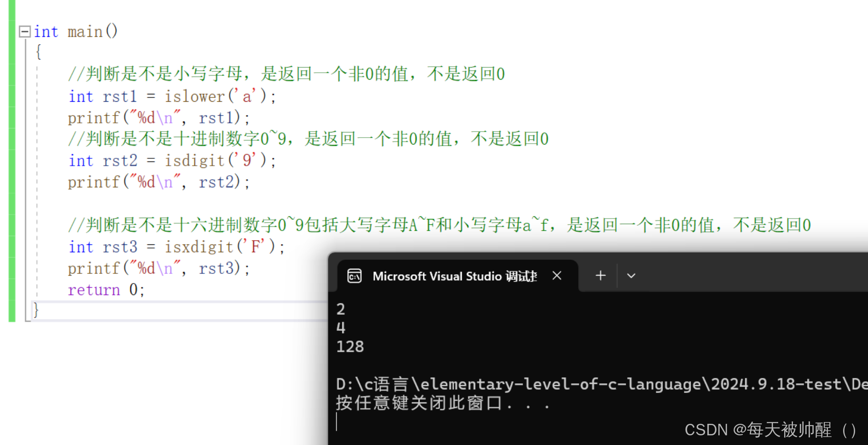868x445 pixels.
Task: Click the output value 128 in the console
Action: point(350,346)
